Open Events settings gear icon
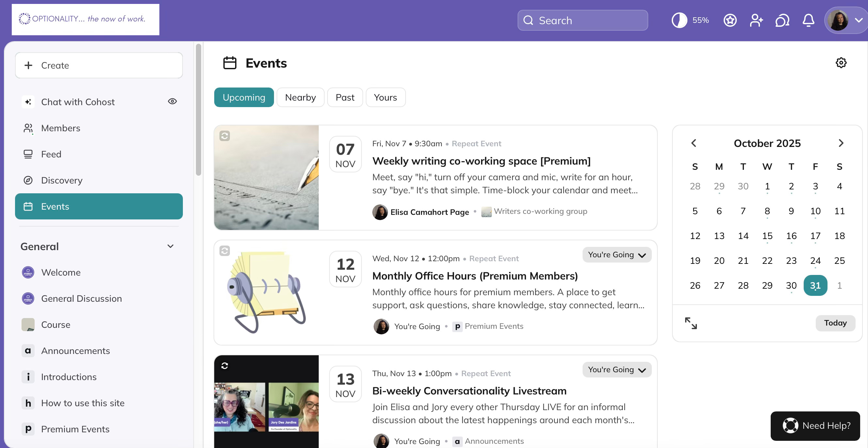This screenshot has width=868, height=448. coord(841,63)
